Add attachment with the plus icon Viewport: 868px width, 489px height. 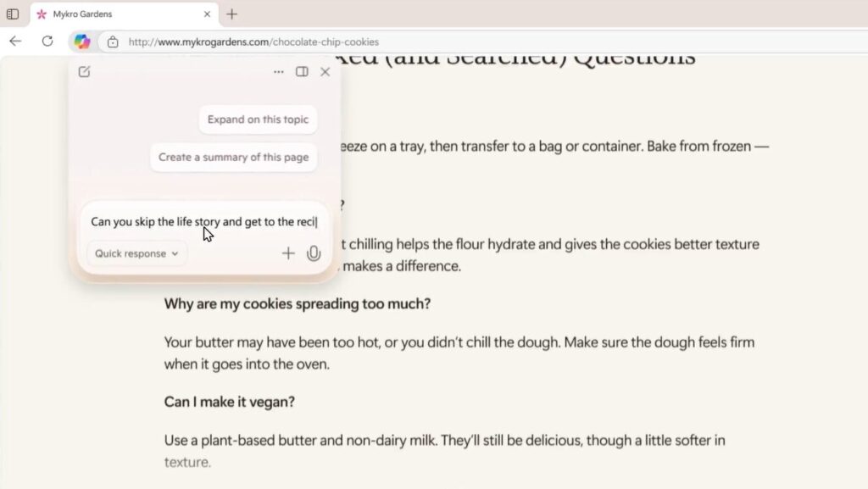pos(288,253)
